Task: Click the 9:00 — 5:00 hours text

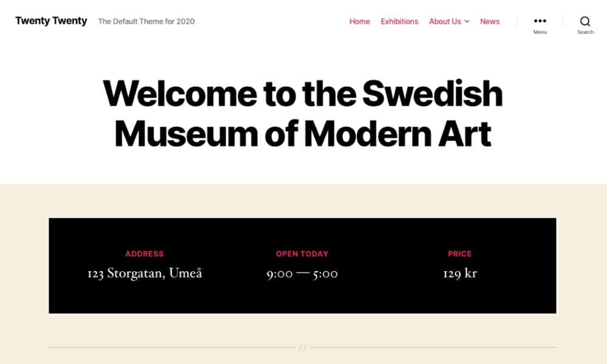Action: (x=302, y=274)
